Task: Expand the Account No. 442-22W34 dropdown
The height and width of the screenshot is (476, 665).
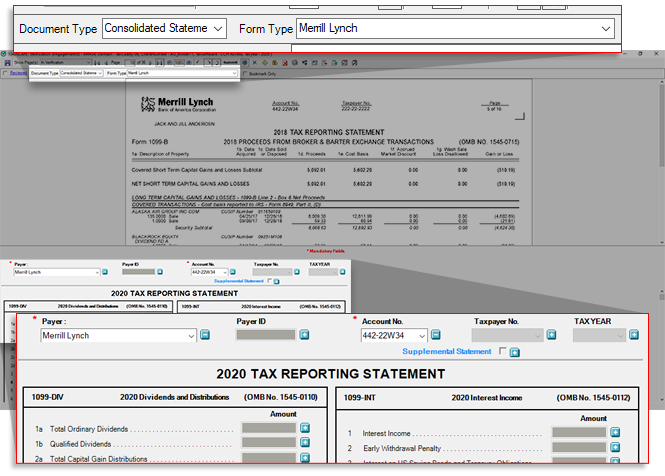Action: tap(422, 336)
